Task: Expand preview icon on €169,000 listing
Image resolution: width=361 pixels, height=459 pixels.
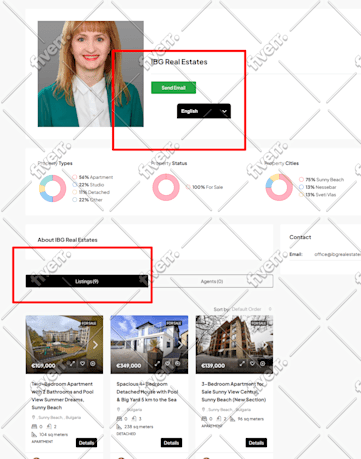Action: pyautogui.click(x=72, y=364)
